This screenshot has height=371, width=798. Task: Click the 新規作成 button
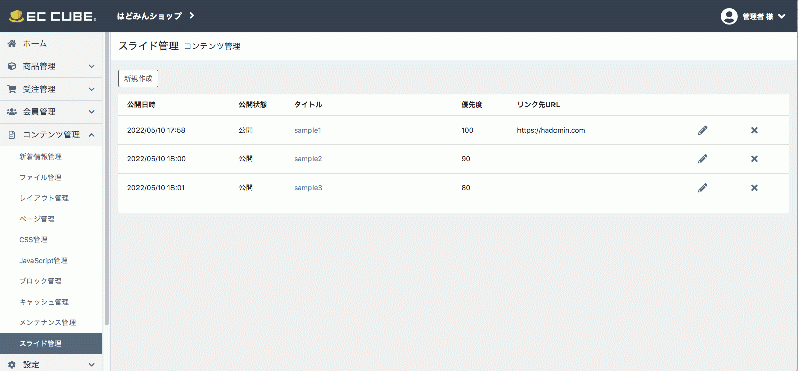[137, 78]
